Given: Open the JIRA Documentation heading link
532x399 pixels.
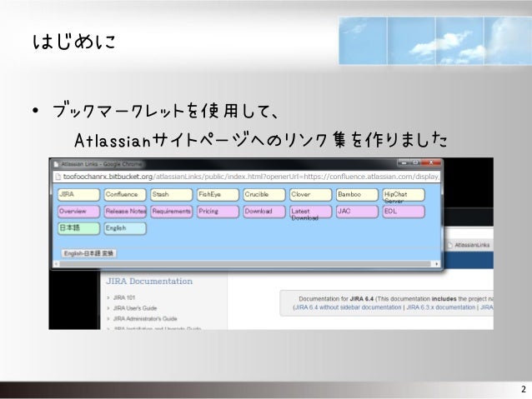Looking at the screenshot, I should 149,281.
